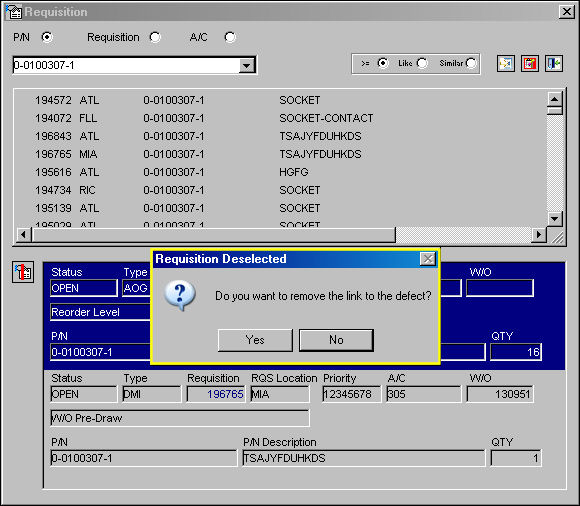Click the QTY field showing 1

point(516,458)
